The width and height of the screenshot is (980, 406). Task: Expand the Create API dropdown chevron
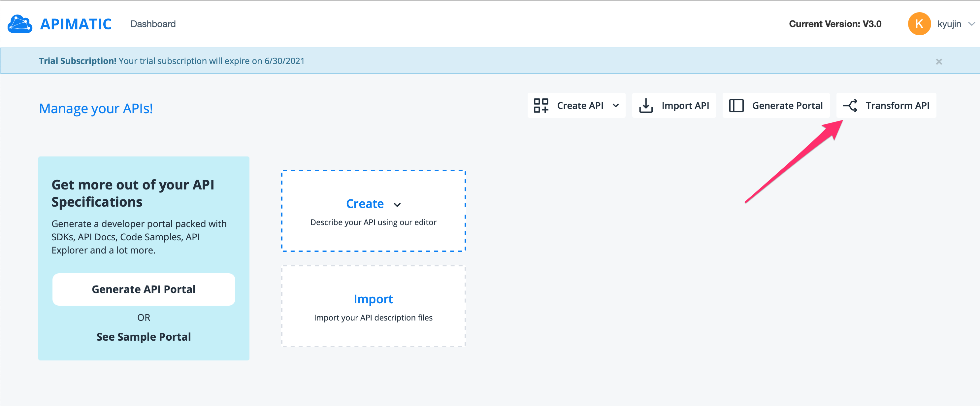click(615, 105)
